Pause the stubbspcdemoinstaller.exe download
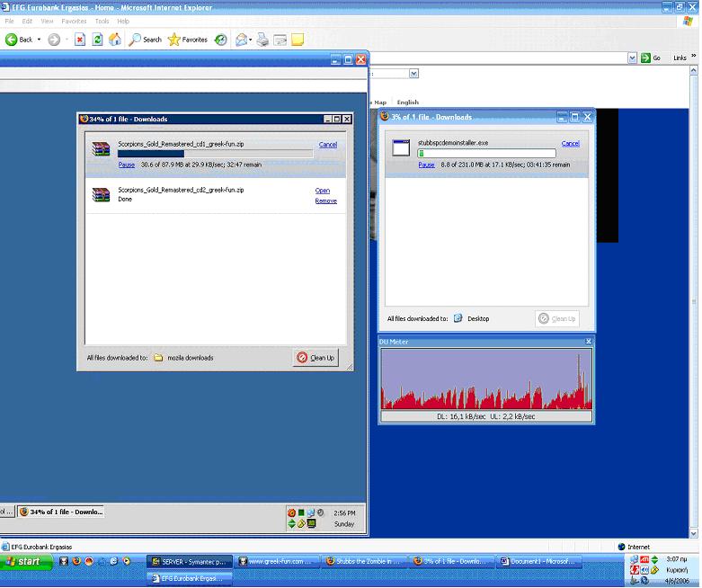 [426, 165]
